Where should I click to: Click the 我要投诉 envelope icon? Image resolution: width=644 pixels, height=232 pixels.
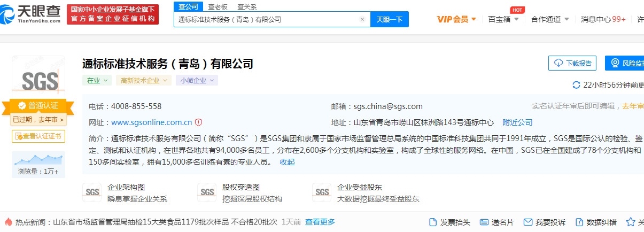pyautogui.click(x=528, y=222)
